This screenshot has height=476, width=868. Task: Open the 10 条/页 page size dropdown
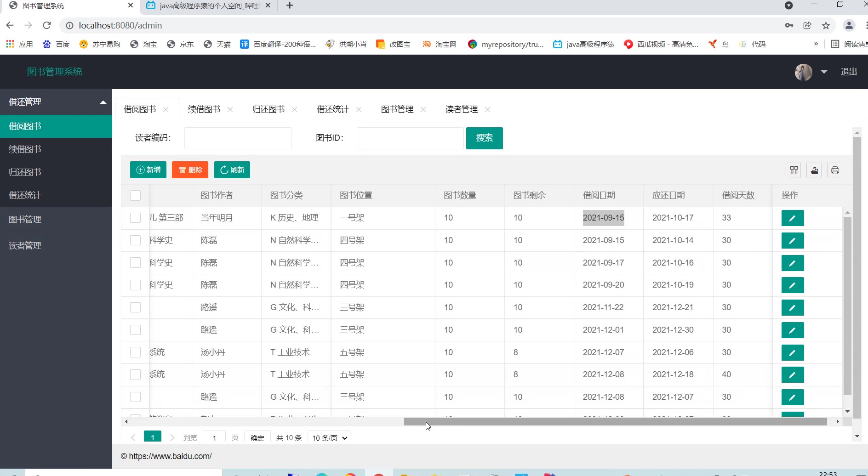(x=329, y=438)
